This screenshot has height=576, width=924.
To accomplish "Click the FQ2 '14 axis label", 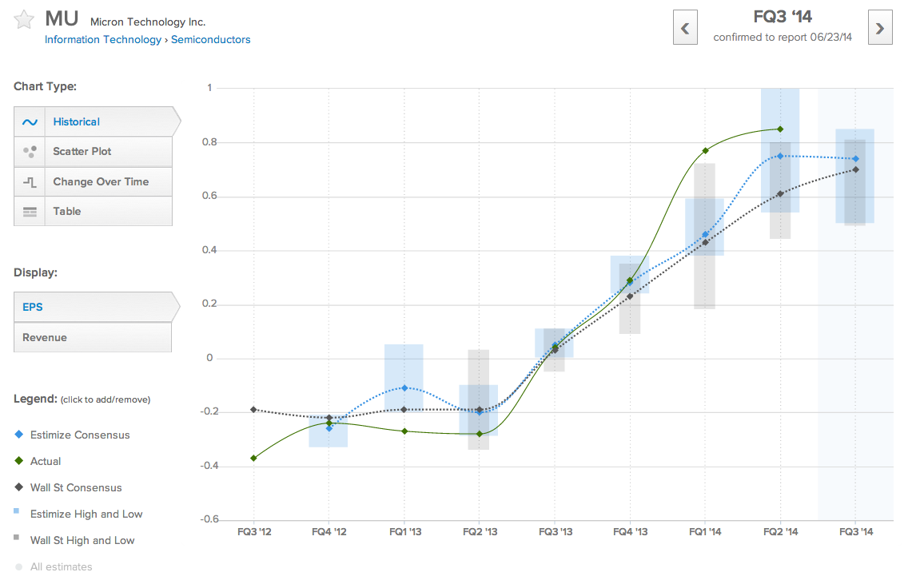I will tap(781, 532).
